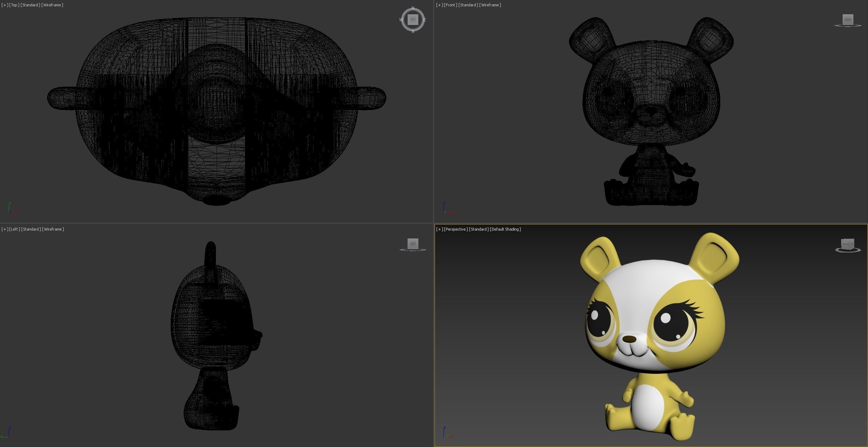
Task: Click the W compass letter on Top ViewCube
Action: 401,20
